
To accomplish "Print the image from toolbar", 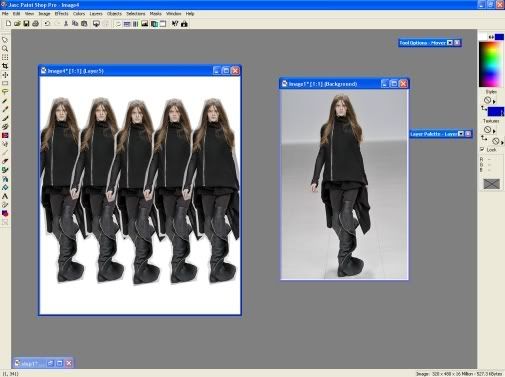I will point(35,24).
